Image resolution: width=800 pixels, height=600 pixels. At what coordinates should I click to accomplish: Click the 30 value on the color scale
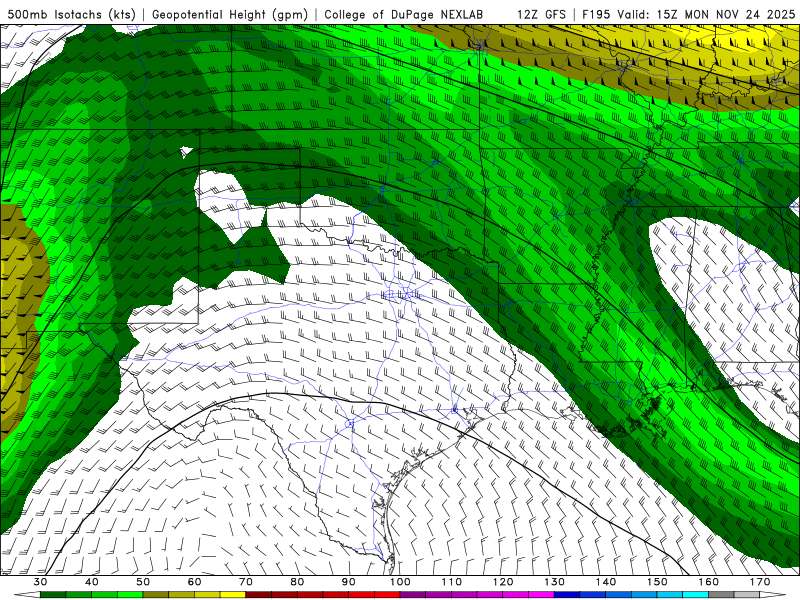click(40, 582)
